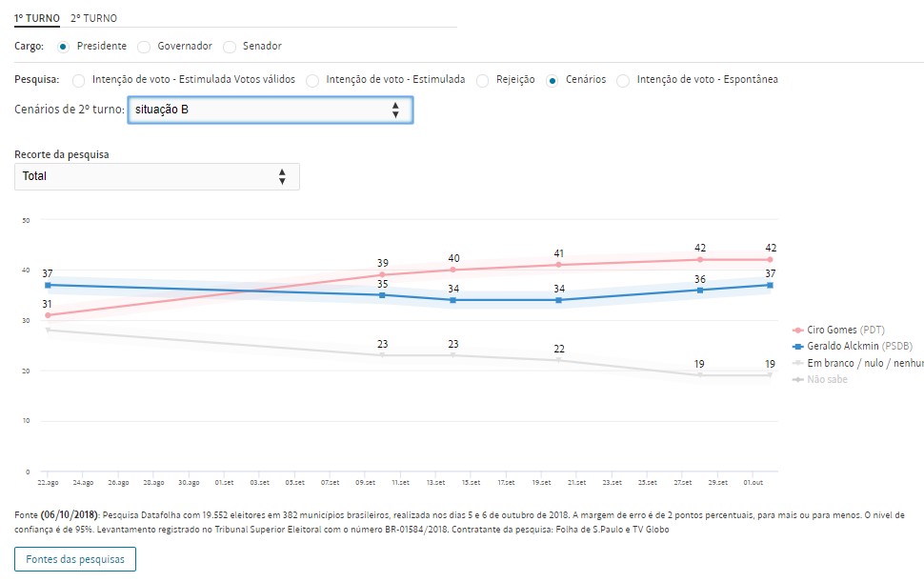Click the gray data point labeled 22
This screenshot has height=582, width=924.
(x=559, y=360)
